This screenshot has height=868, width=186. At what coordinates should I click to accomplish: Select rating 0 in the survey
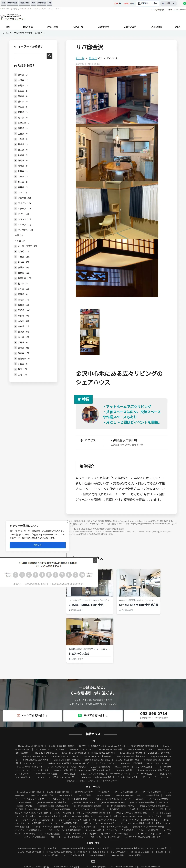15,575
